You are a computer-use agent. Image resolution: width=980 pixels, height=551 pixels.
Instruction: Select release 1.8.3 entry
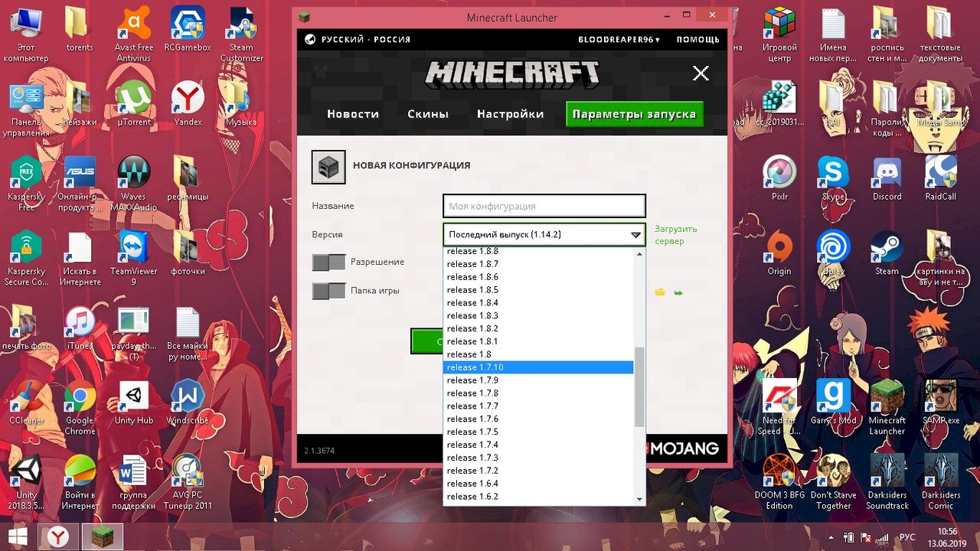pos(539,315)
